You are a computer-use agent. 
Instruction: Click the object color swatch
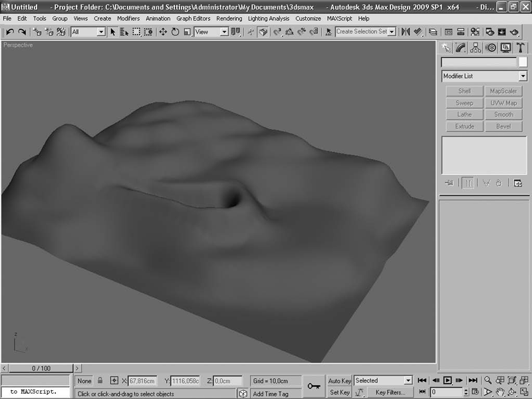coord(523,62)
